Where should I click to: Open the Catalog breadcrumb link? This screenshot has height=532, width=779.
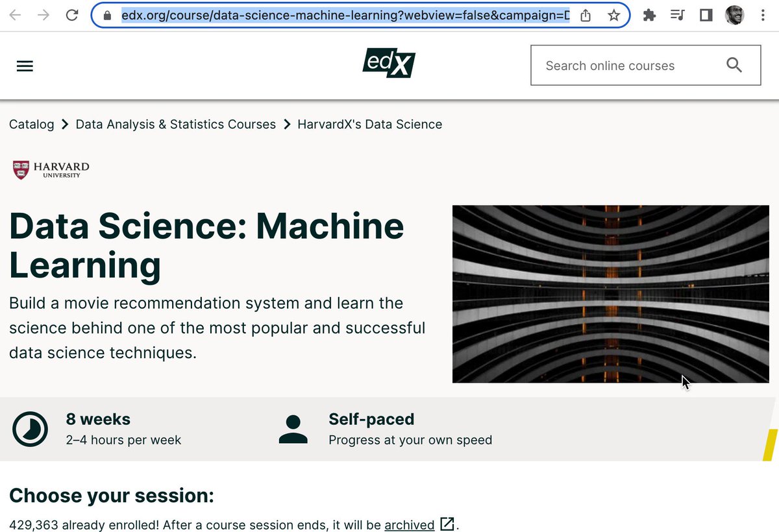click(32, 124)
